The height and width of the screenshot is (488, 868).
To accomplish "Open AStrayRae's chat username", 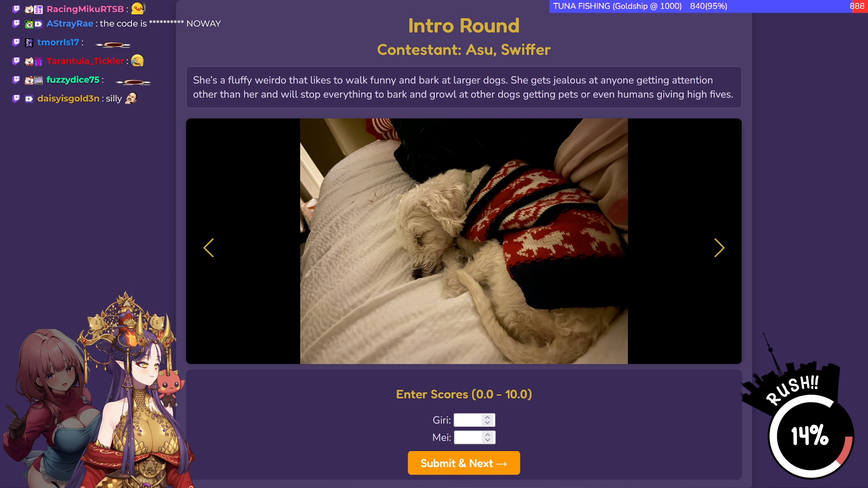I will [x=70, y=23].
